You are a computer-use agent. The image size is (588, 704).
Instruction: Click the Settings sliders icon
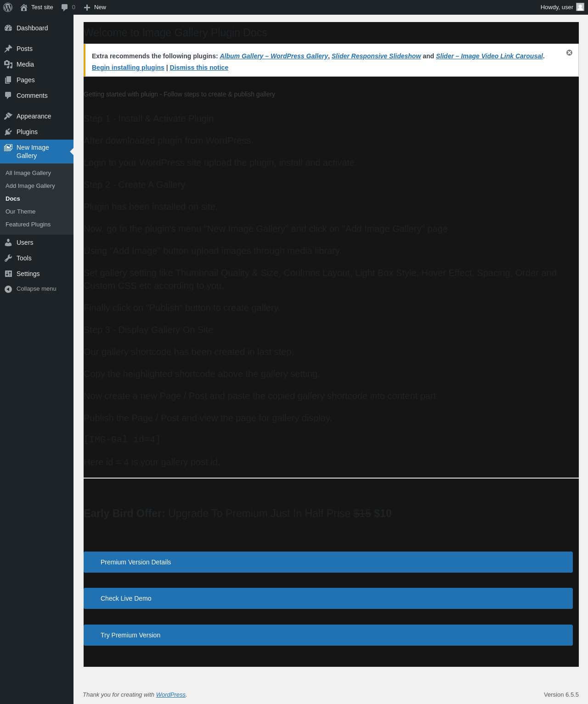(8, 274)
